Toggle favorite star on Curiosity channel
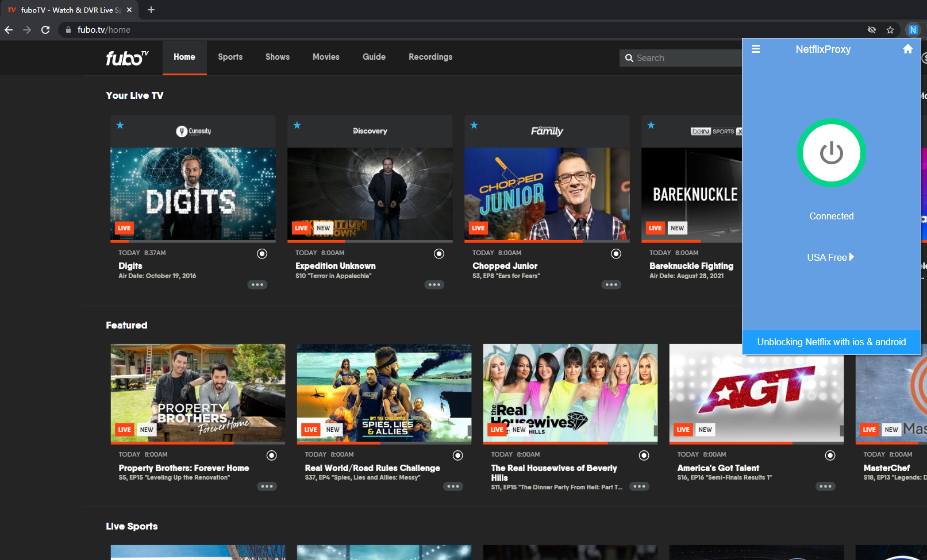The height and width of the screenshot is (560, 927). (120, 125)
